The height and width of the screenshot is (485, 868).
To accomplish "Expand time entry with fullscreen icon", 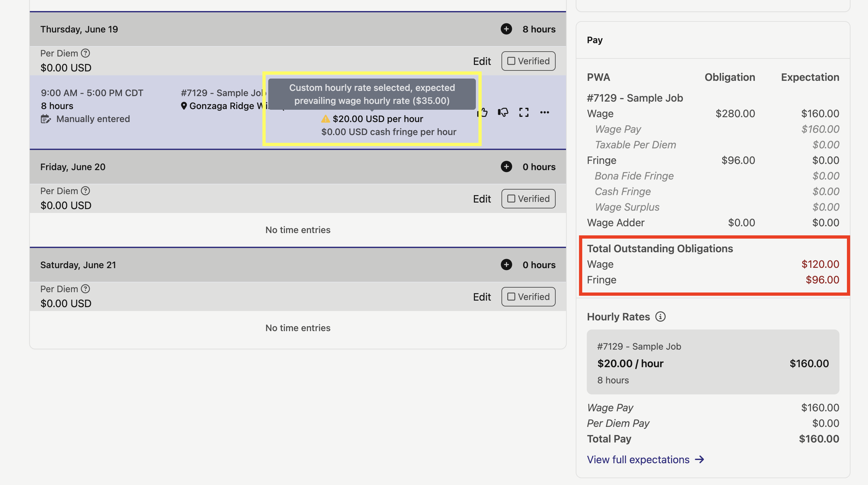I will (524, 112).
